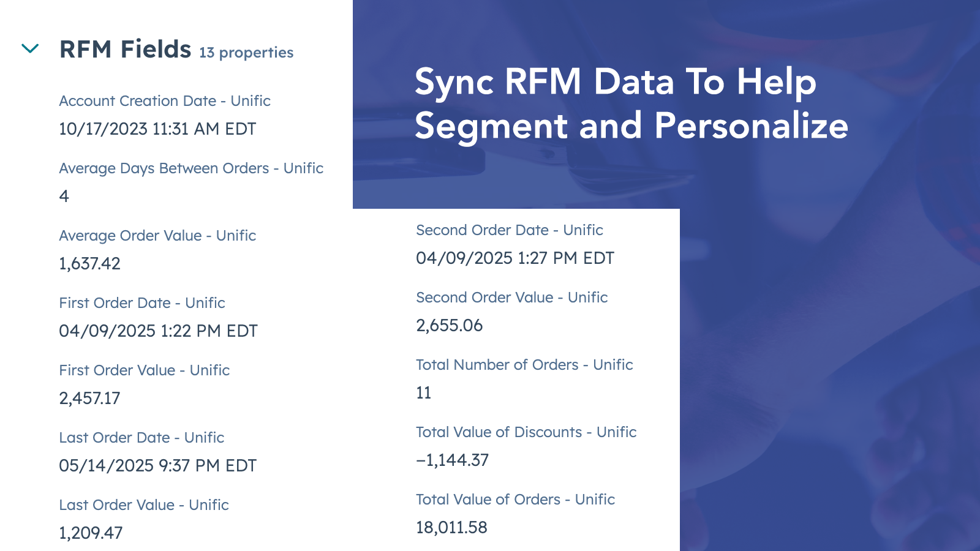The image size is (980, 551).
Task: Click the total orders value 18,011.58
Action: pyautogui.click(x=451, y=528)
